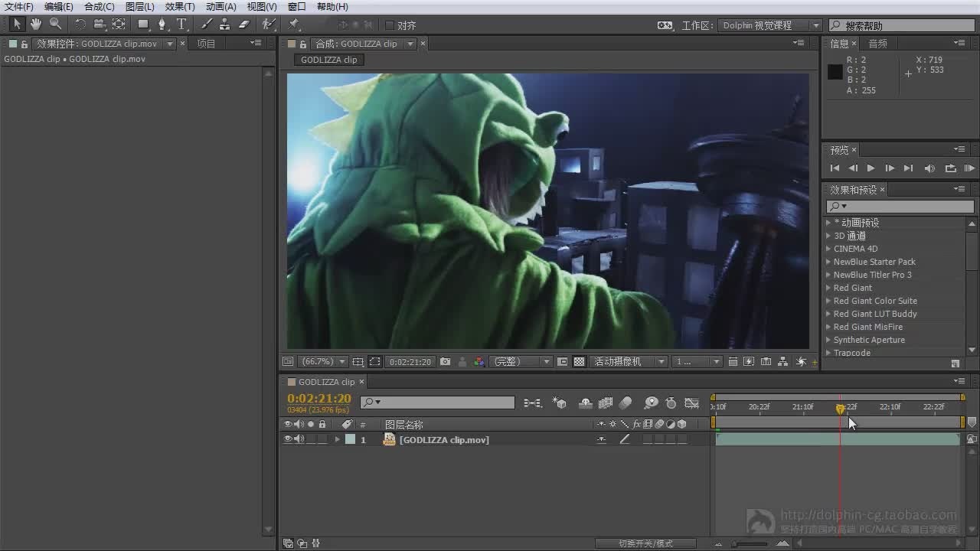Start RAM preview
The image size is (980, 551).
coord(969,168)
